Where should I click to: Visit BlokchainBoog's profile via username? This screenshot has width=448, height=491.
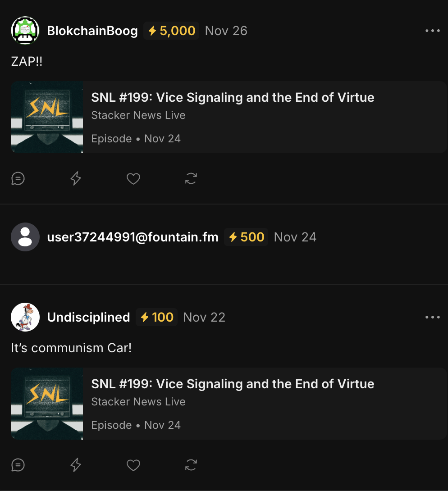pyautogui.click(x=92, y=31)
